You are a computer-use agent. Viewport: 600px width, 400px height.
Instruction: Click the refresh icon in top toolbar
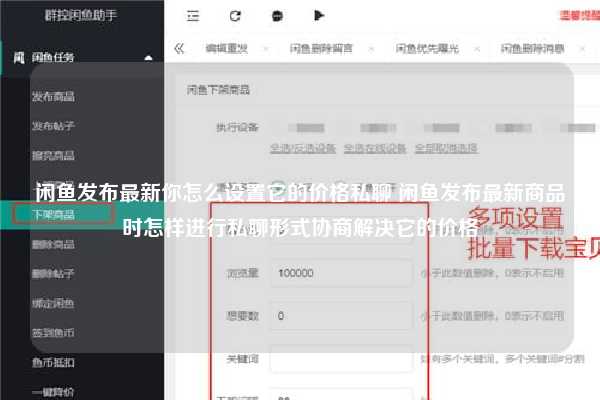235,16
